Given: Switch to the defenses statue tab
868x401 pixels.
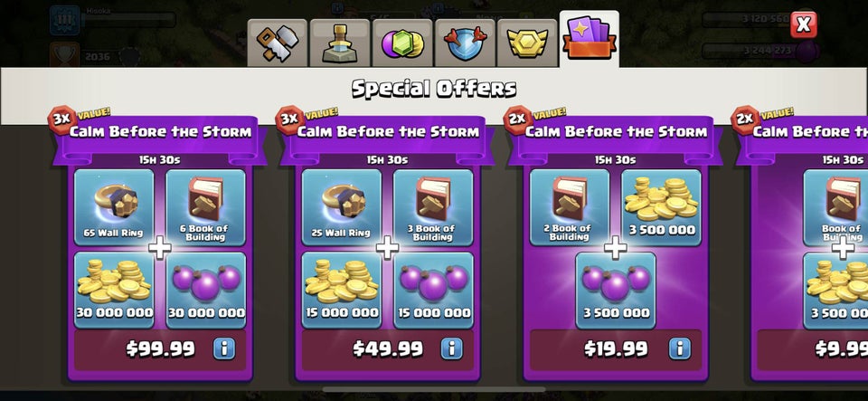Looking at the screenshot, I should (x=340, y=43).
